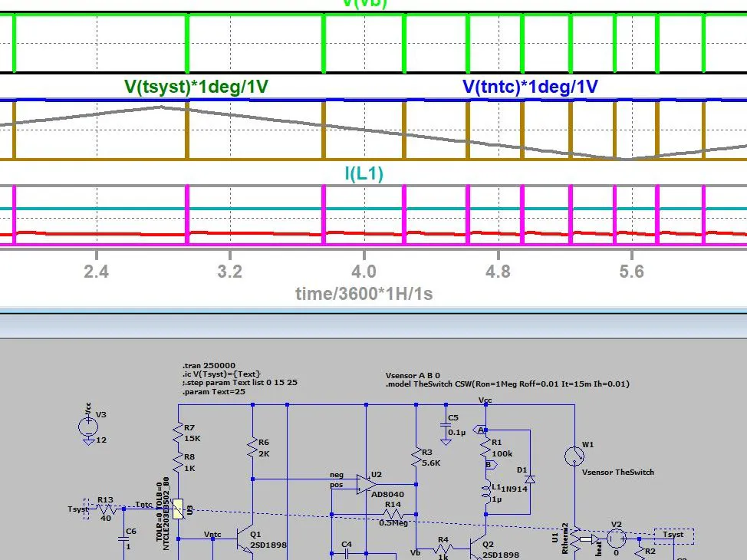Screen dimensions: 747x560
Task: Select the .param Text=25 directive
Action: click(x=214, y=392)
